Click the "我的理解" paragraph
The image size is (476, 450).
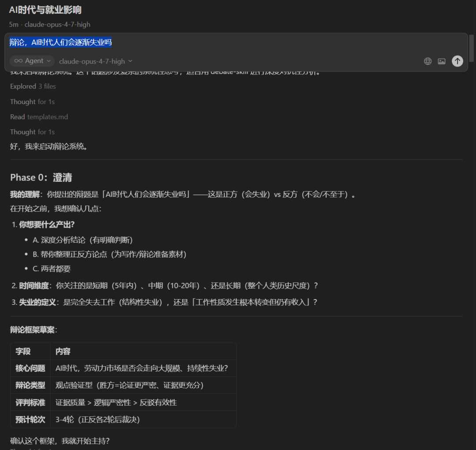pyautogui.click(x=183, y=195)
